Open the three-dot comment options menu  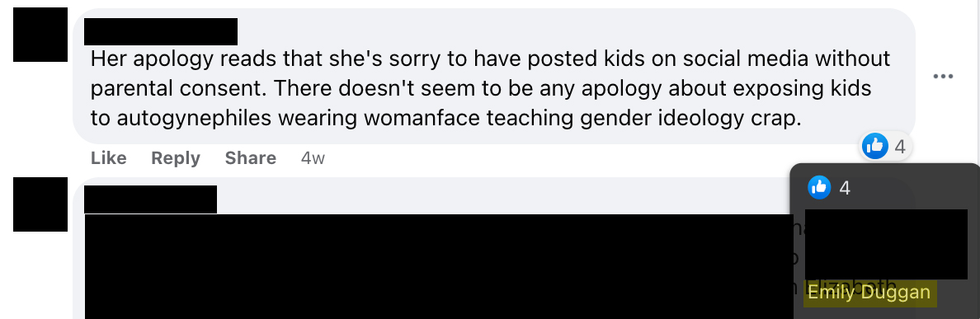click(943, 77)
